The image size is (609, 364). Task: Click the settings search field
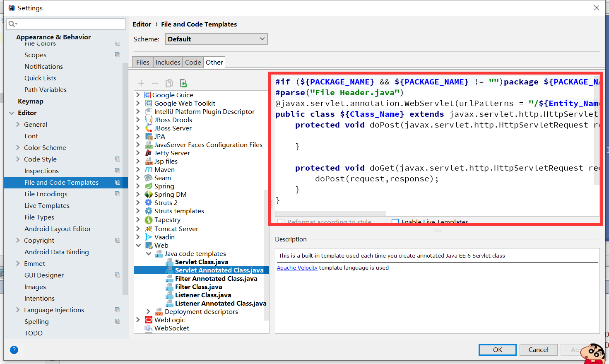66,24
